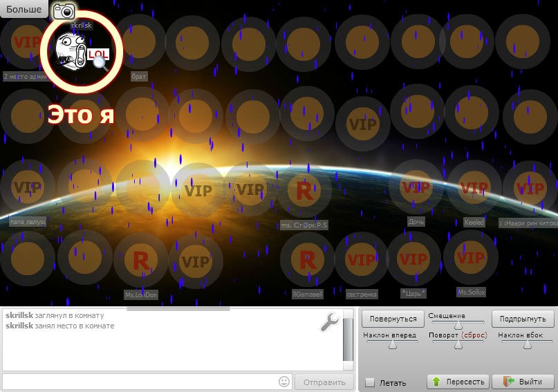This screenshot has height=392, width=558.
Task: Select the VIP seat labeled Keeled
Action: click(474, 187)
